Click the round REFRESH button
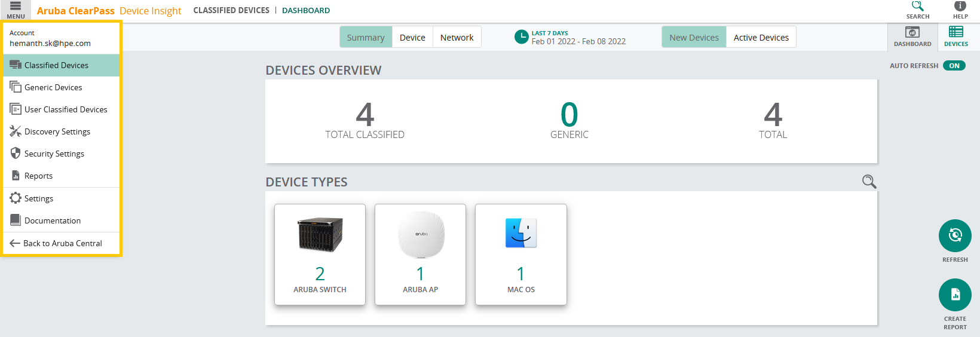This screenshot has height=337, width=980. [955, 235]
